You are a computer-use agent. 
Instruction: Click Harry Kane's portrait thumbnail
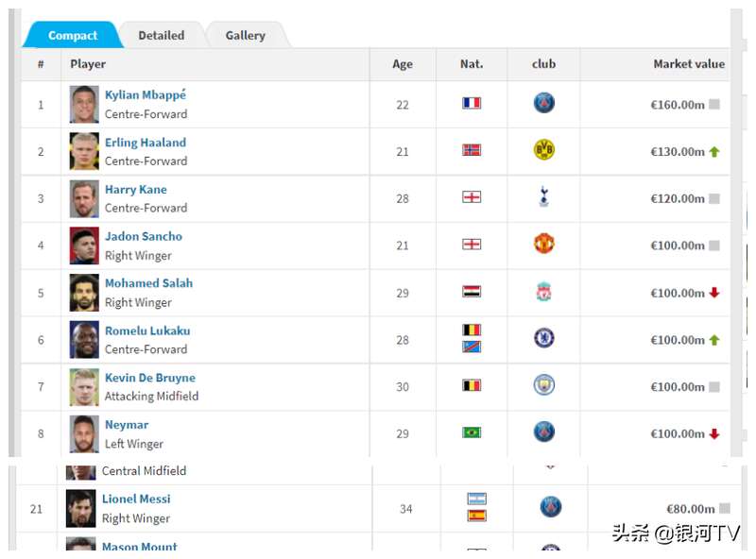click(x=84, y=198)
